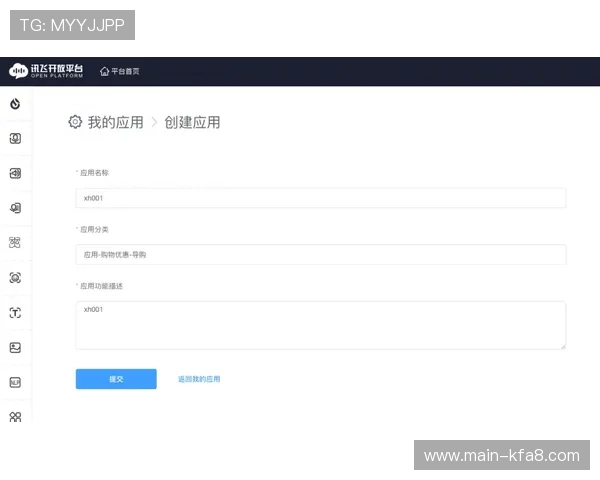Follow the 返回我的应用 link

(x=199, y=379)
